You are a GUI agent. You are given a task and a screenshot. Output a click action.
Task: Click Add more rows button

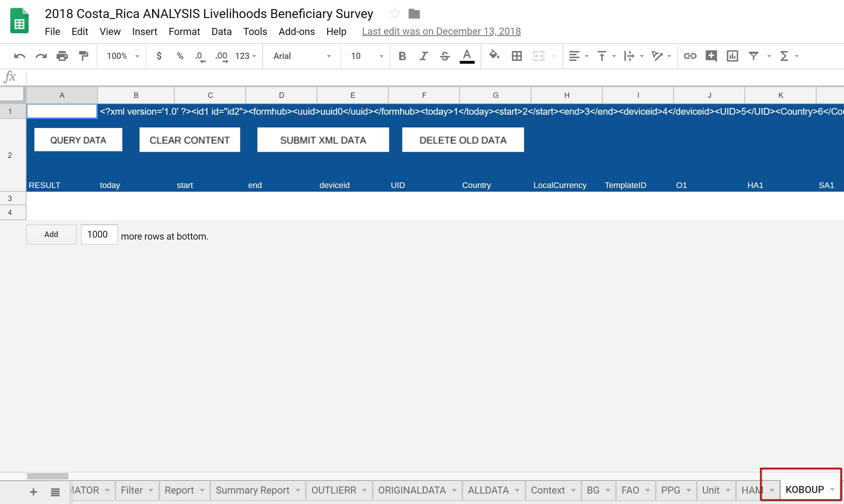[51, 234]
